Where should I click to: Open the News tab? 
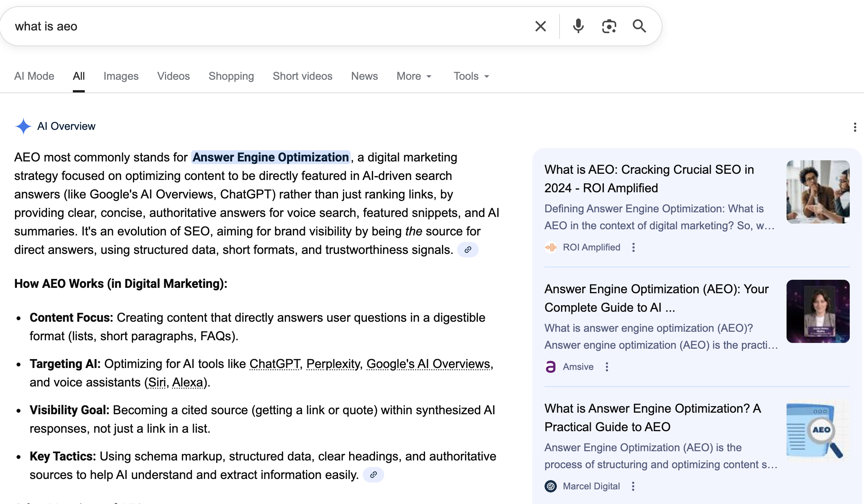[x=364, y=76]
